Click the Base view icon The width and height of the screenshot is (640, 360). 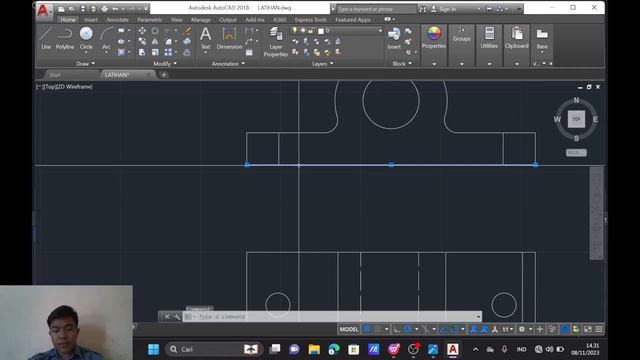[x=542, y=38]
